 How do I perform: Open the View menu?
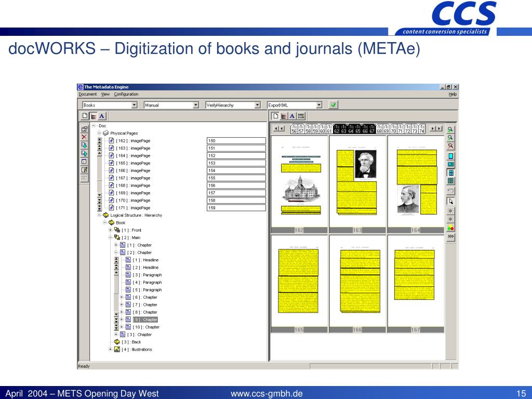click(105, 95)
